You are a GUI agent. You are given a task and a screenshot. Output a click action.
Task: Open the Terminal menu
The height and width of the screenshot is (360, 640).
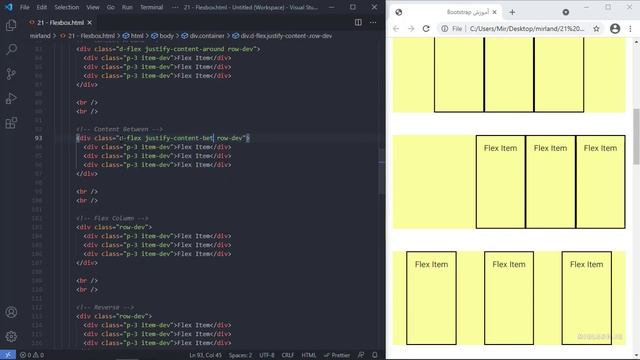click(151, 7)
